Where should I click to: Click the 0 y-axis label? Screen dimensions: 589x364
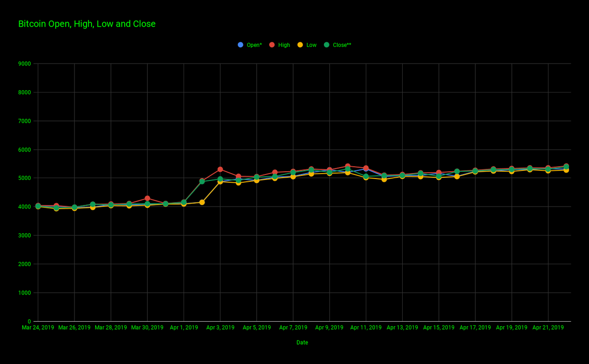click(29, 322)
